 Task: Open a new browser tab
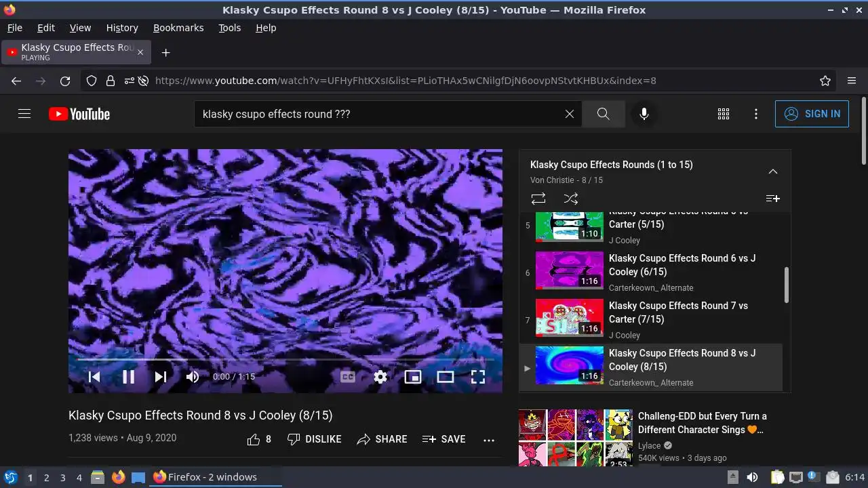pos(165,52)
